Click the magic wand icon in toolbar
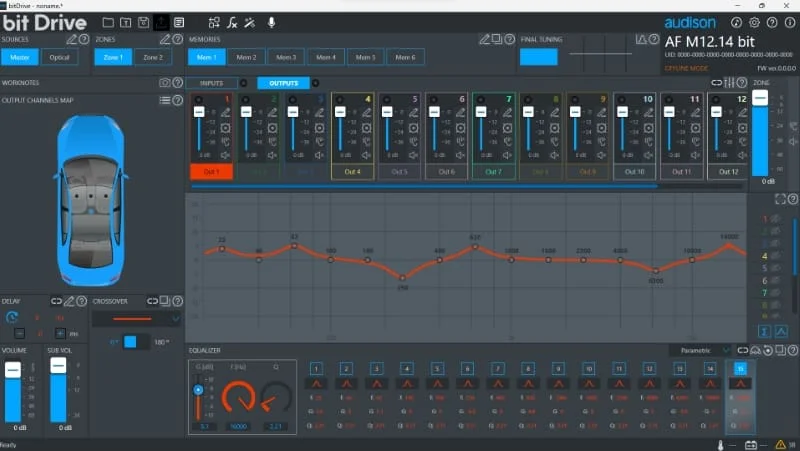Image resolution: width=800 pixels, height=451 pixels. [x=250, y=22]
